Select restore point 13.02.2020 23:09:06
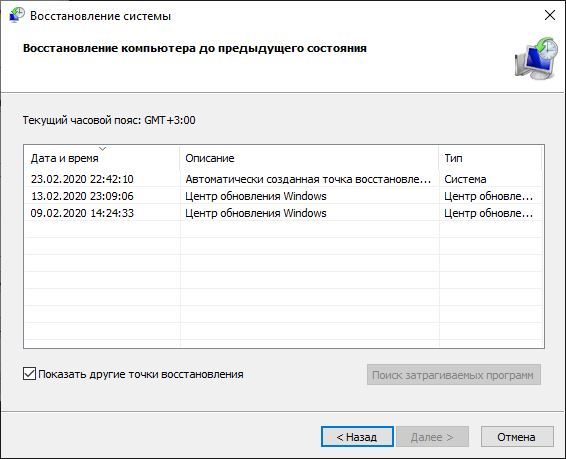The image size is (566, 459). [x=284, y=196]
